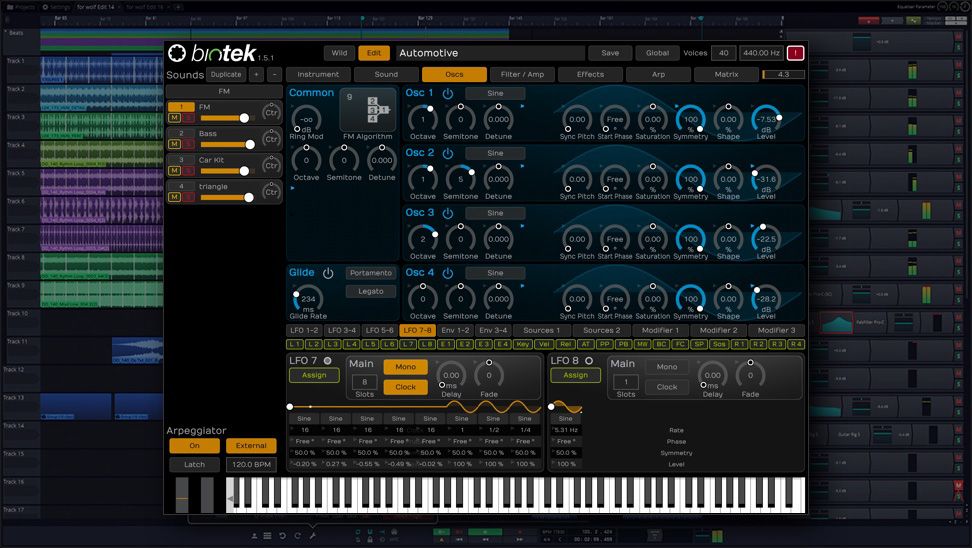The image size is (972, 548).
Task: Turn the Arpeggiator On button off
Action: tap(195, 446)
